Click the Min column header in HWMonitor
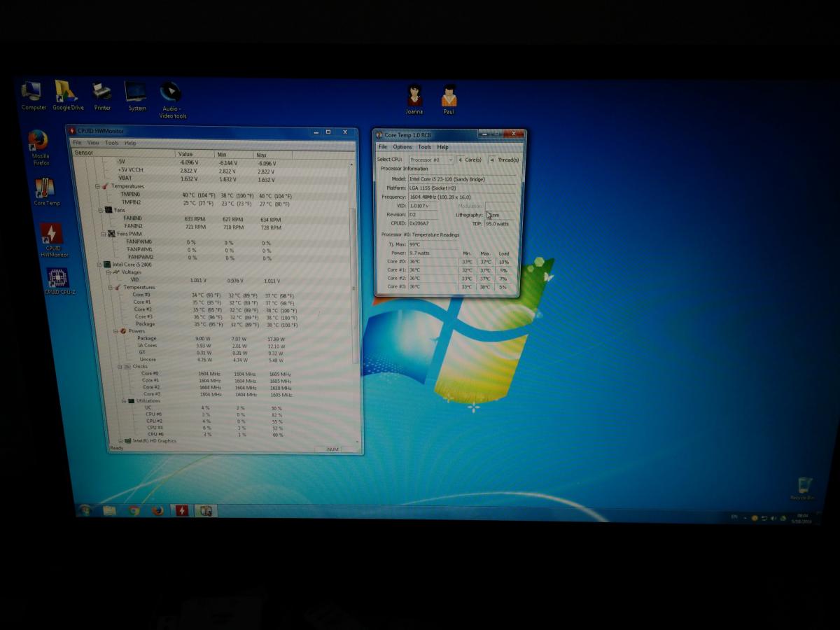The height and width of the screenshot is (630, 840). pos(235,154)
